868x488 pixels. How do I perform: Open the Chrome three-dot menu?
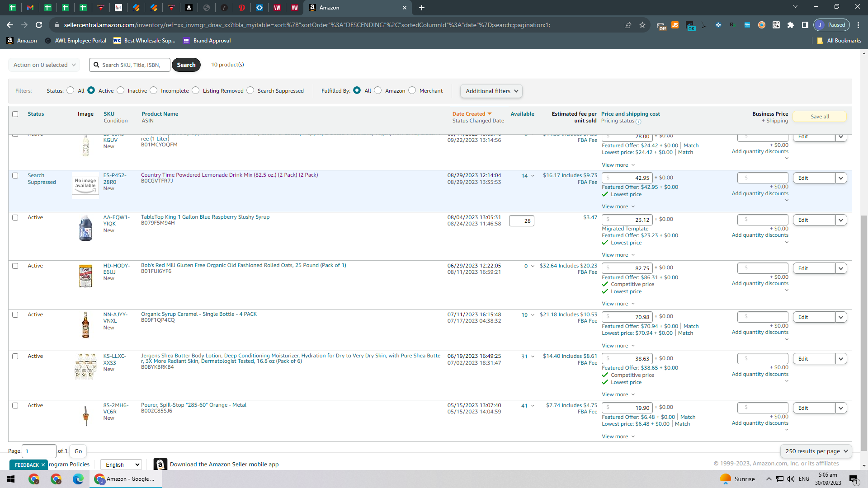[859, 25]
